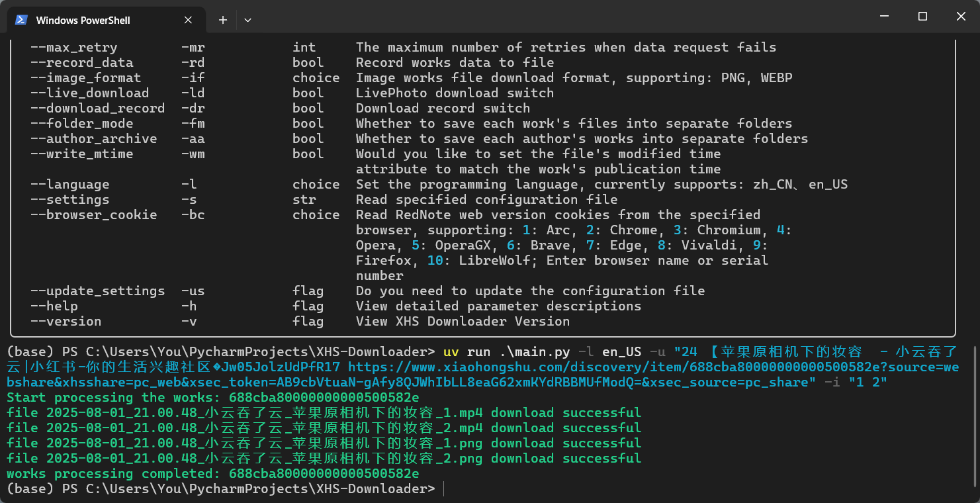980x503 pixels.
Task: Open a new tab with plus button
Action: tap(223, 20)
